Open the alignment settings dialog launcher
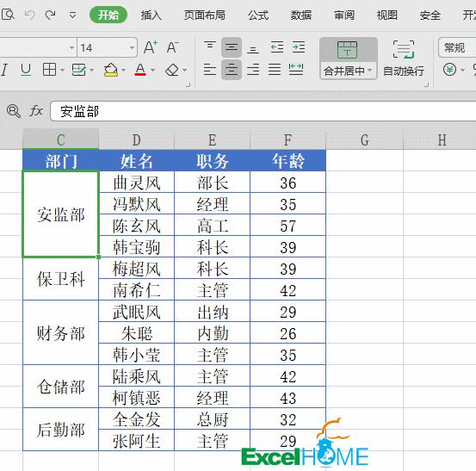 [426, 85]
